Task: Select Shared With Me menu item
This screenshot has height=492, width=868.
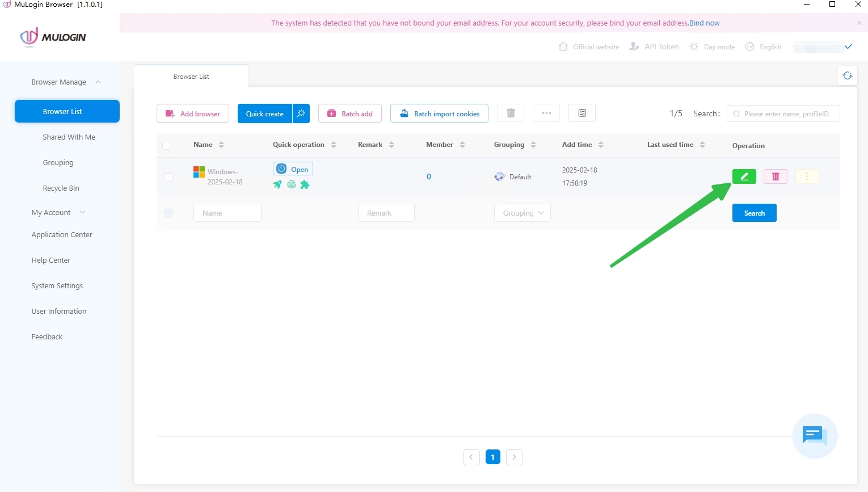Action: click(x=69, y=137)
